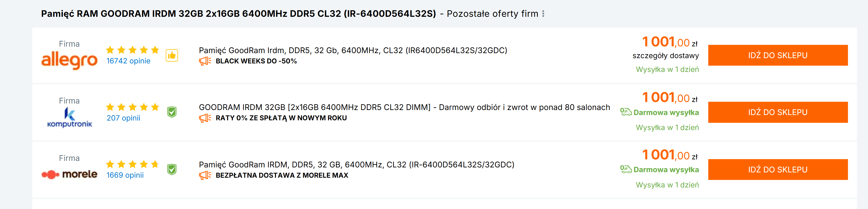The image size is (868, 209).
Task: Click the Komputronik trusted shop shield badge
Action: pos(172,112)
